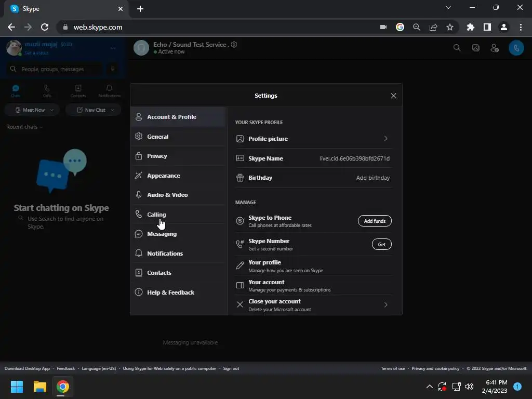Open General settings section
Viewport: 532px width, 399px height.
coord(179,137)
